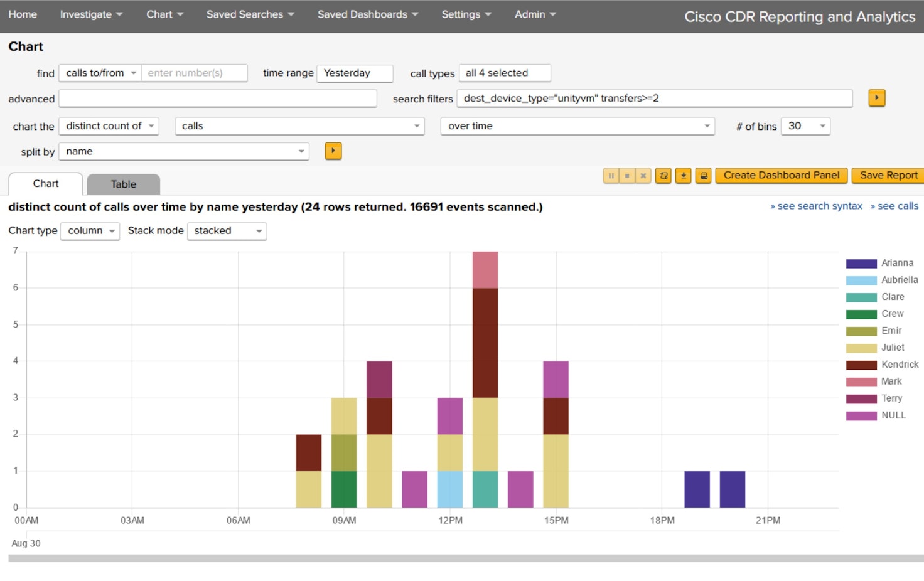The image size is (924, 581).
Task: Pause the running search job
Action: (611, 176)
